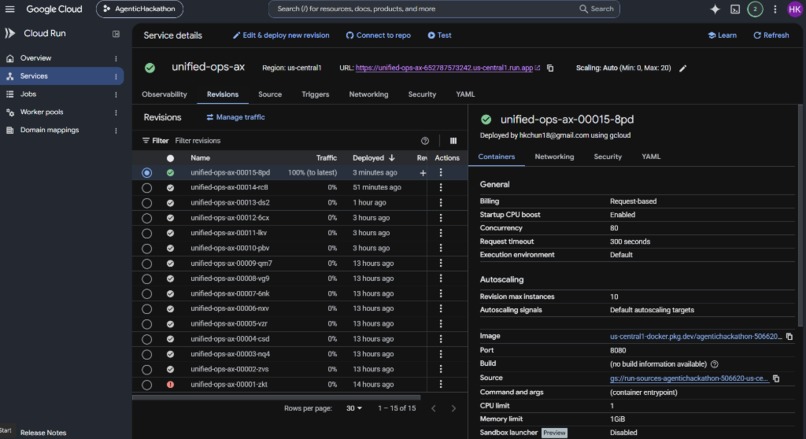Sort revisions by Deployed column
The height and width of the screenshot is (439, 806).
(373, 158)
